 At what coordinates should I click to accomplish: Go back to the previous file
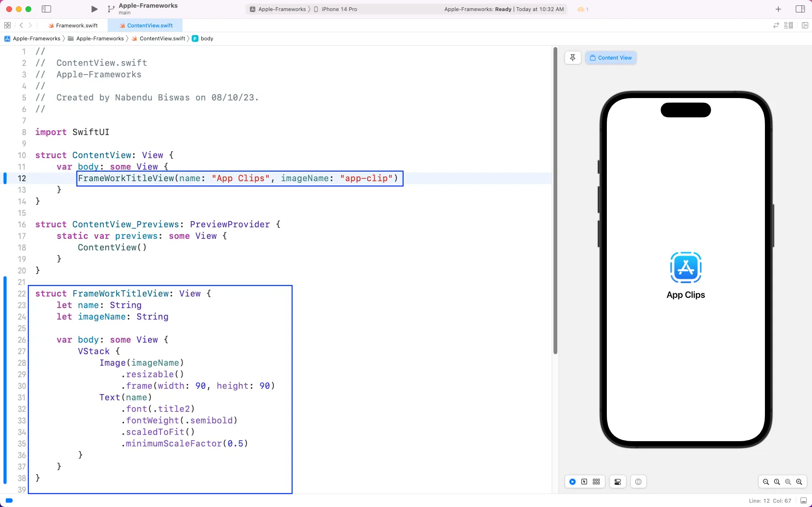[x=21, y=25]
